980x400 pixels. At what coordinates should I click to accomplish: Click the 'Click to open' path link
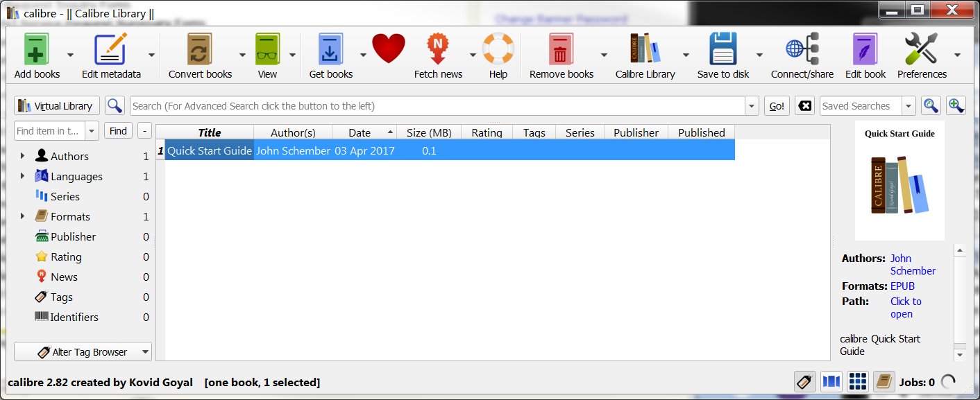[x=906, y=308]
